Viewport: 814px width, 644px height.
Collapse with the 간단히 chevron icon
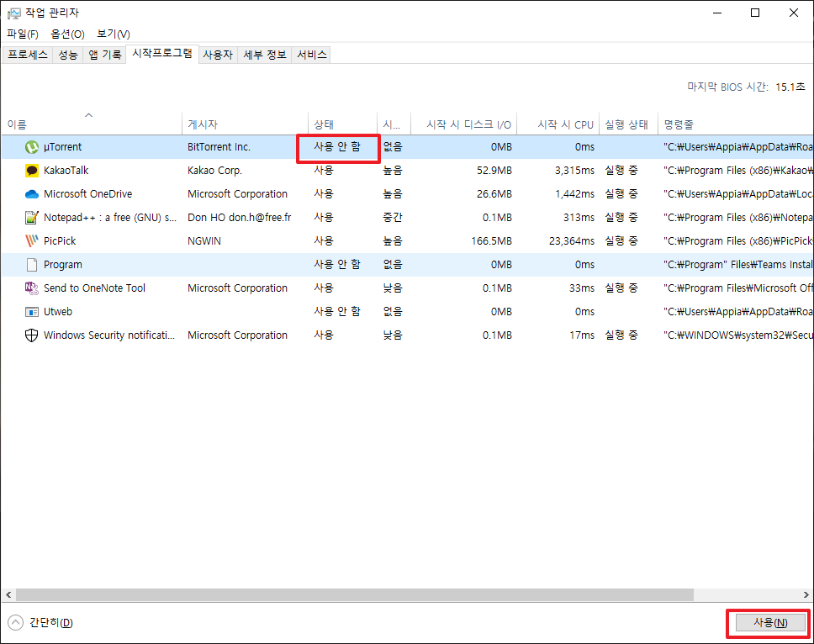16,622
